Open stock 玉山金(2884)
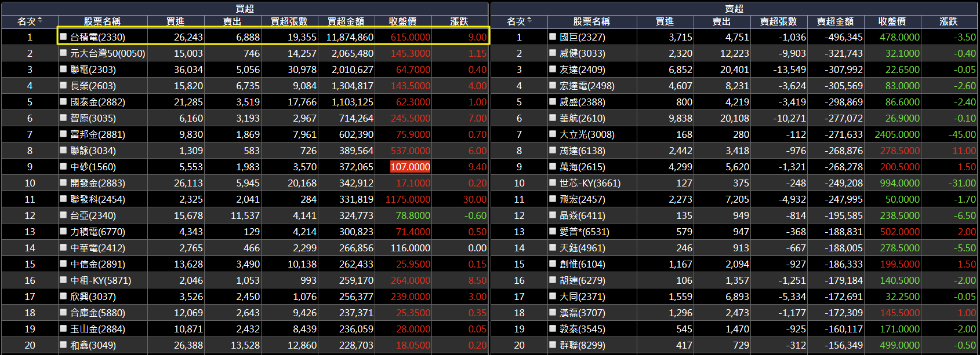The image size is (980, 355). (x=97, y=329)
